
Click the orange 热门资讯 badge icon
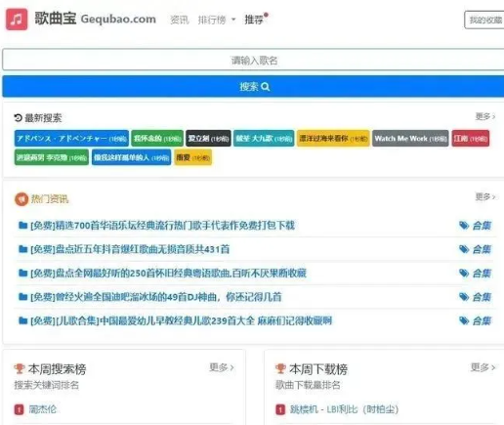[x=21, y=199]
